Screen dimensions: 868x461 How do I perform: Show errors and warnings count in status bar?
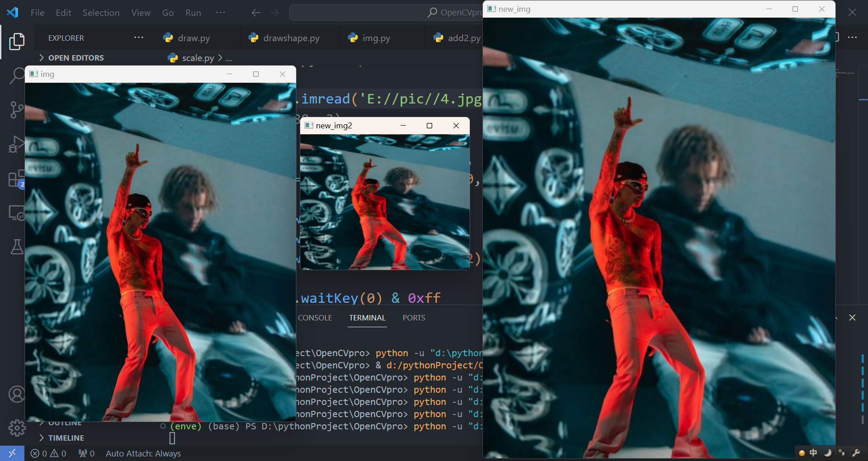[48, 453]
